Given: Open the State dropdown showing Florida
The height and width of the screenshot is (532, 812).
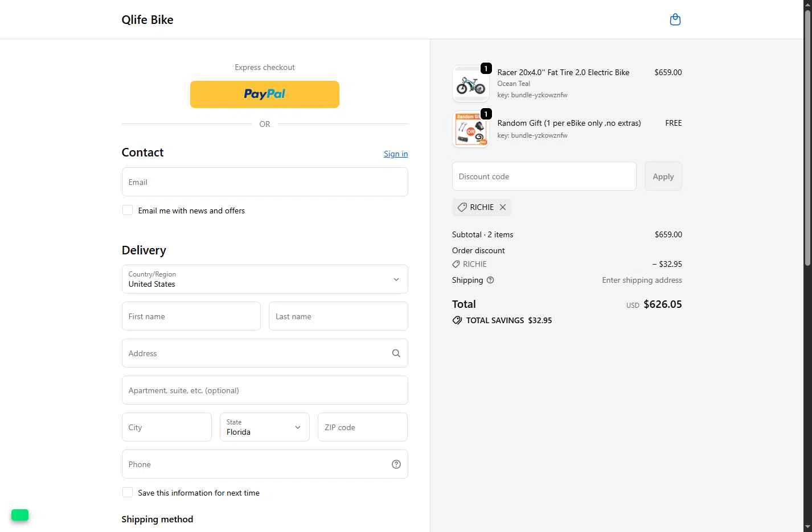Looking at the screenshot, I should [x=265, y=427].
